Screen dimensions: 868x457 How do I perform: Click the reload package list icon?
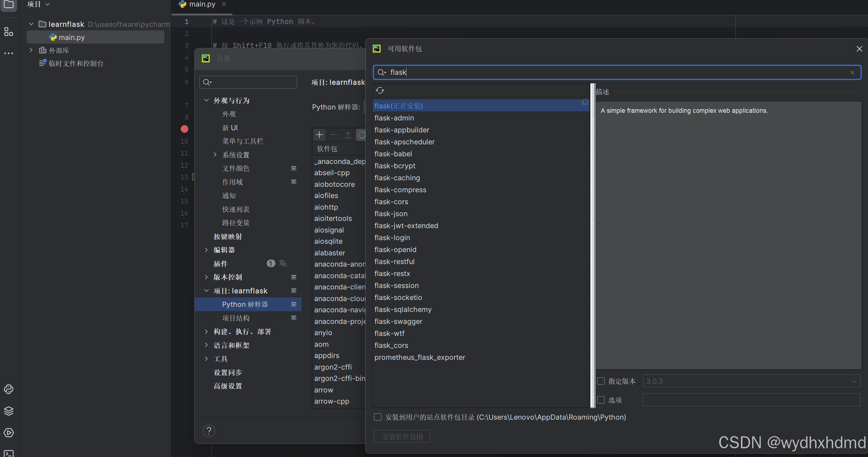[x=380, y=90]
